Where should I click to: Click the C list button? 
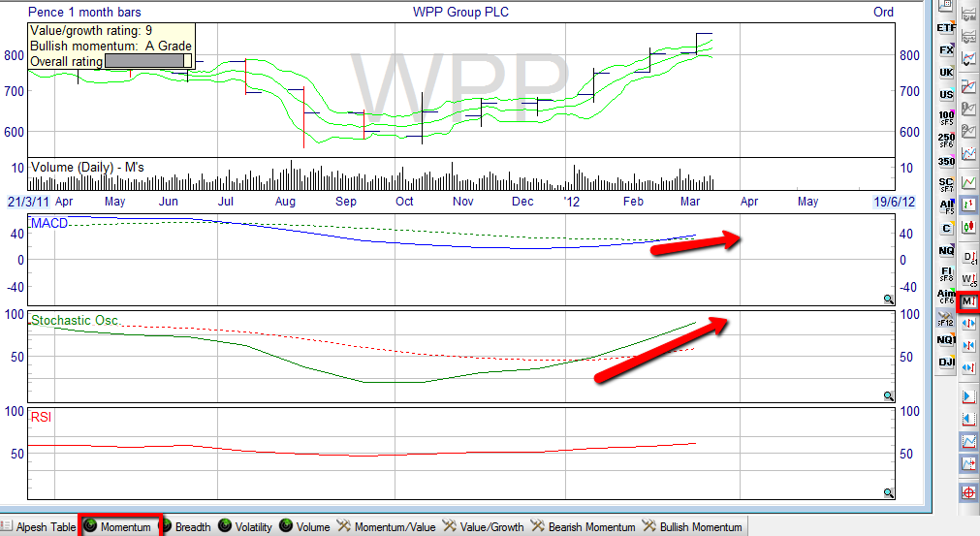click(x=946, y=229)
